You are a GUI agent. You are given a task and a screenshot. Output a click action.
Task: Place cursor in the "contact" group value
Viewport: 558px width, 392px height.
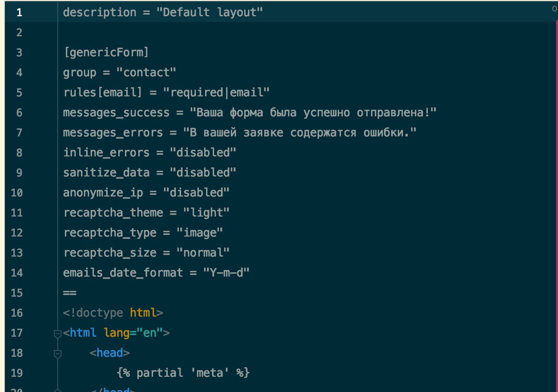click(146, 72)
